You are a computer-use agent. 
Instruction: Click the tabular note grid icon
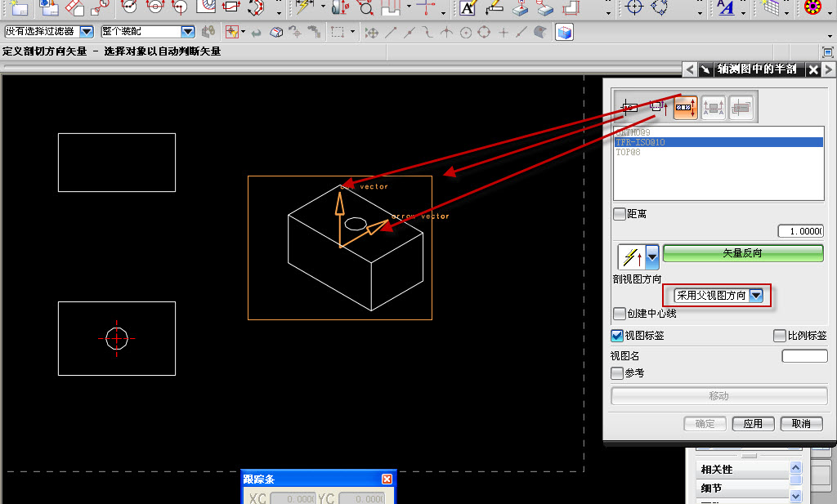pyautogui.click(x=771, y=7)
